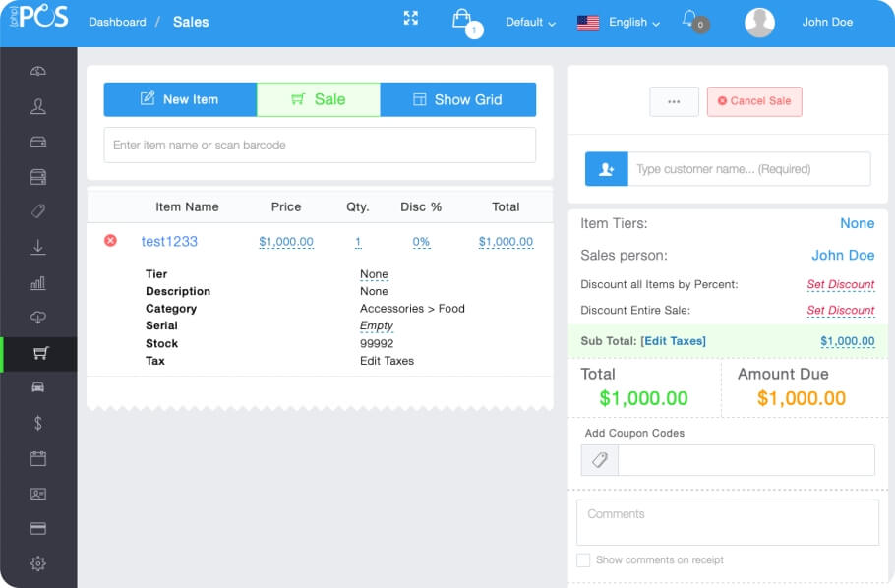This screenshot has height=588, width=895.
Task: Open the dashboard gauge icon in sidebar
Action: point(38,72)
